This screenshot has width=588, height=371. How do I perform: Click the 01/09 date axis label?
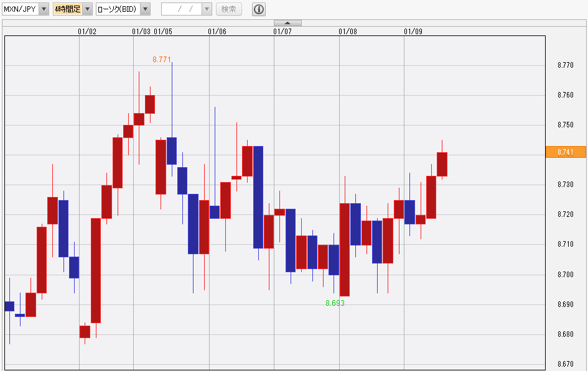[x=413, y=30]
